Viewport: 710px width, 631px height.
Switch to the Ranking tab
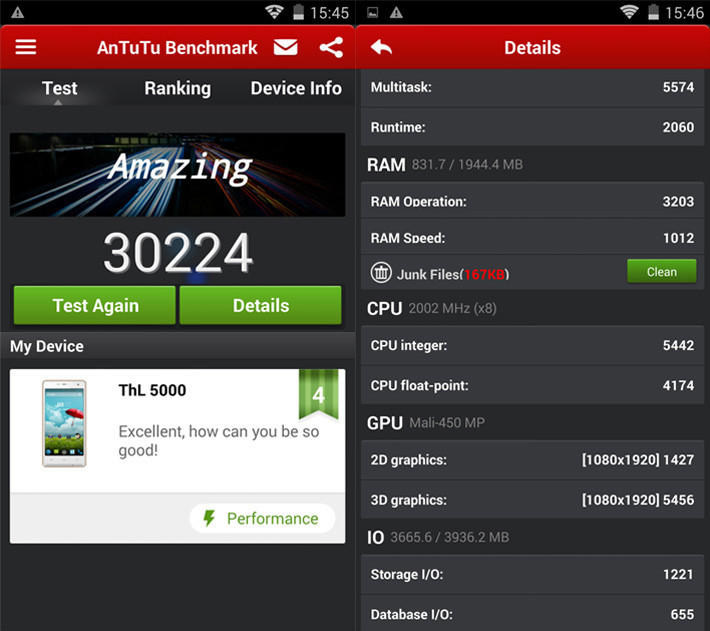(177, 88)
